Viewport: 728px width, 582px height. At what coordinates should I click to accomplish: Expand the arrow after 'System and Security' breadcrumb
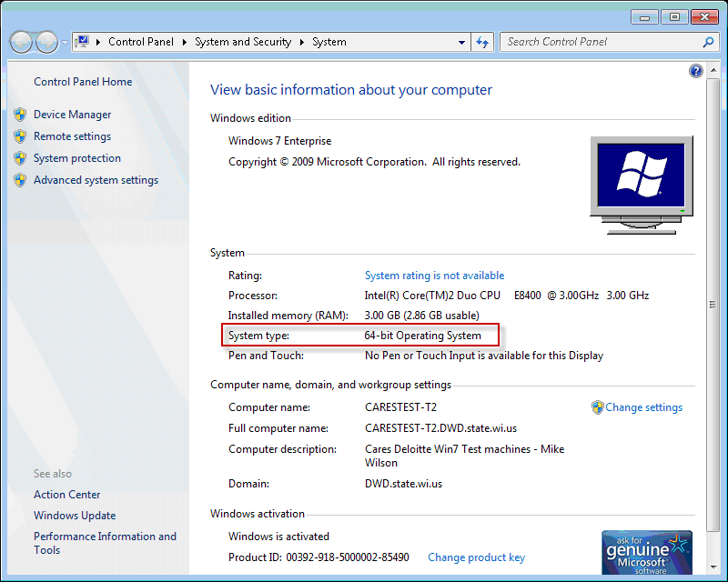(x=301, y=42)
